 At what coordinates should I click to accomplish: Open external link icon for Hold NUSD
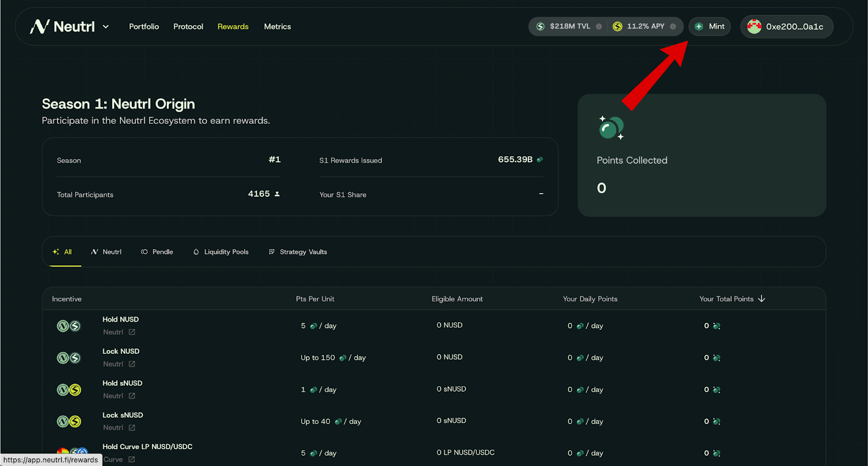pos(132,332)
